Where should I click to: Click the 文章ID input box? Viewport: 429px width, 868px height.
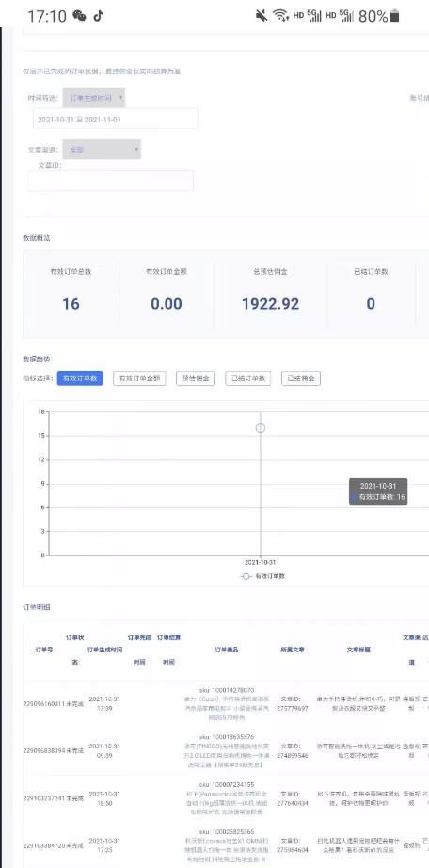[x=111, y=181]
